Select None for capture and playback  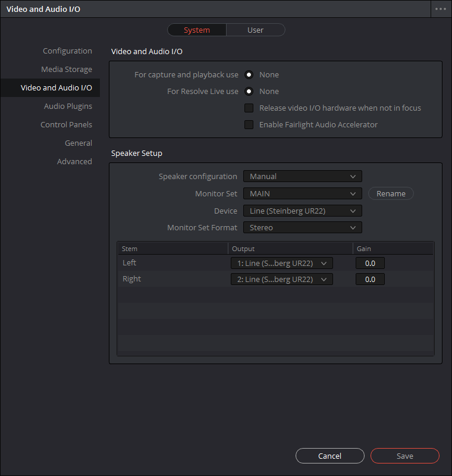click(249, 75)
